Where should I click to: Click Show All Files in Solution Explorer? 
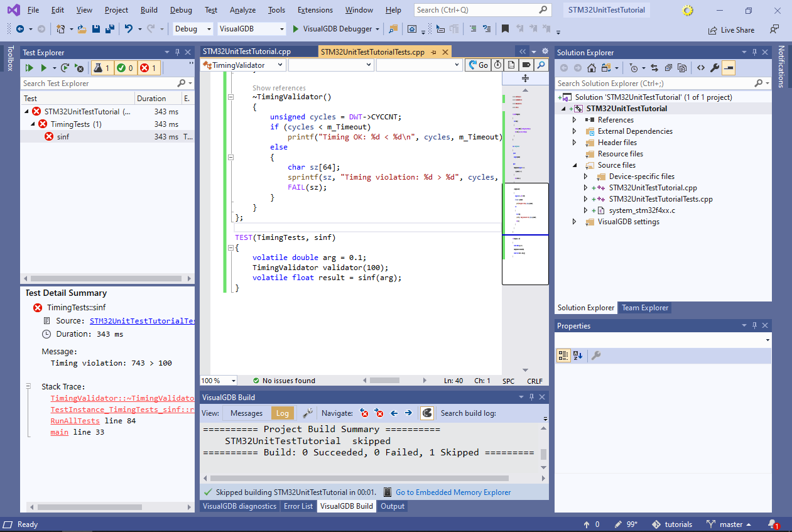683,68
